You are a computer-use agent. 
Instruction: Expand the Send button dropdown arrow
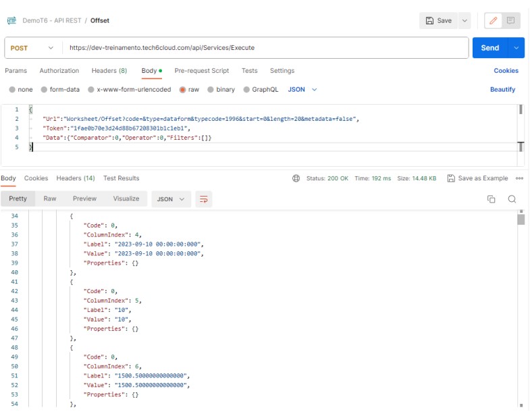516,48
